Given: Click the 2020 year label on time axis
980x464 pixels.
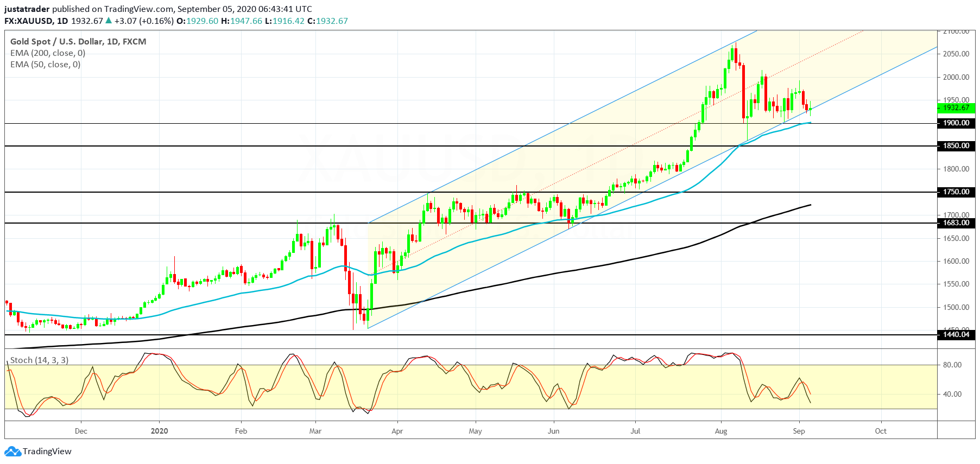Looking at the screenshot, I should tap(159, 431).
